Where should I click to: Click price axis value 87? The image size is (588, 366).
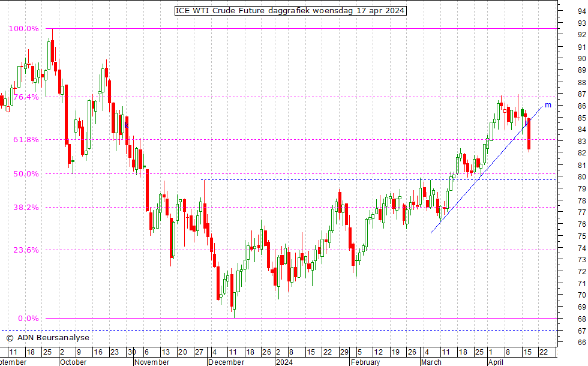581,94
